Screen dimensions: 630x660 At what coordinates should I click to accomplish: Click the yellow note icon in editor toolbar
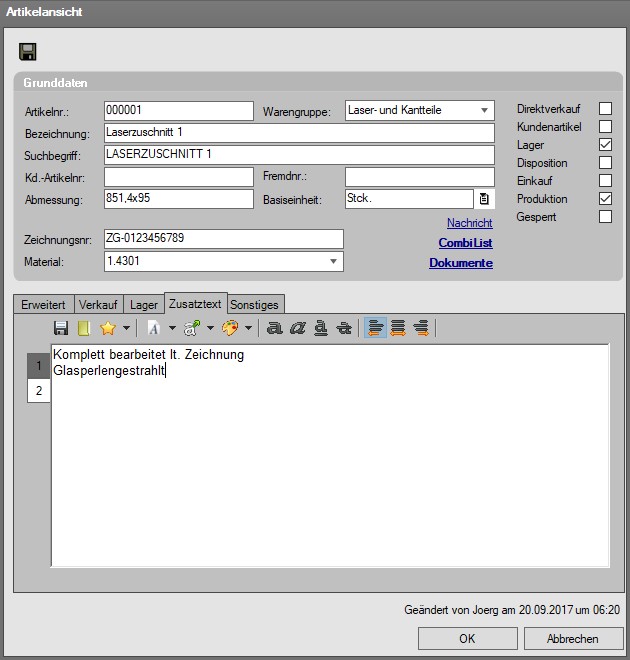(84, 328)
